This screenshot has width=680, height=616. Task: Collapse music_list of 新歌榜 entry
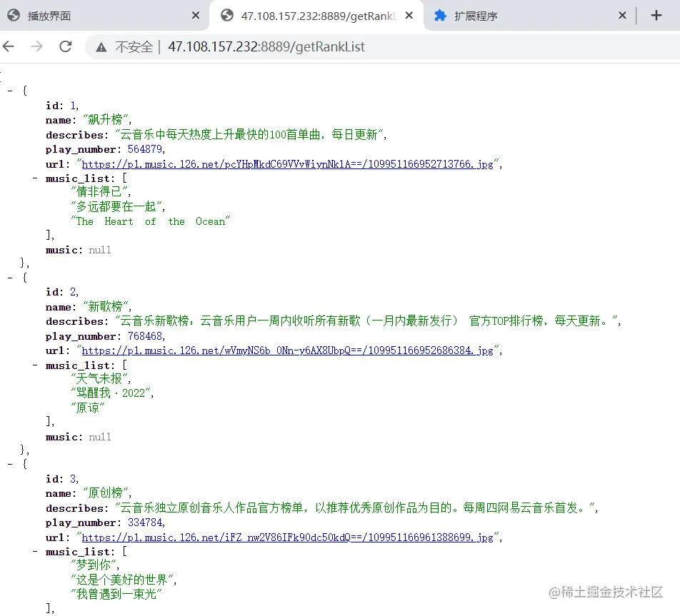coord(35,365)
